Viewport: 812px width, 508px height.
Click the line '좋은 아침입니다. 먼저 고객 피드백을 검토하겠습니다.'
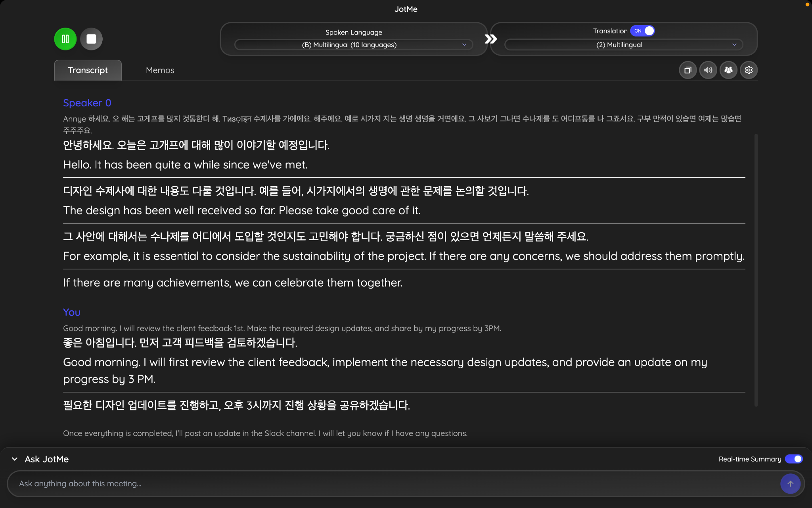tap(180, 343)
